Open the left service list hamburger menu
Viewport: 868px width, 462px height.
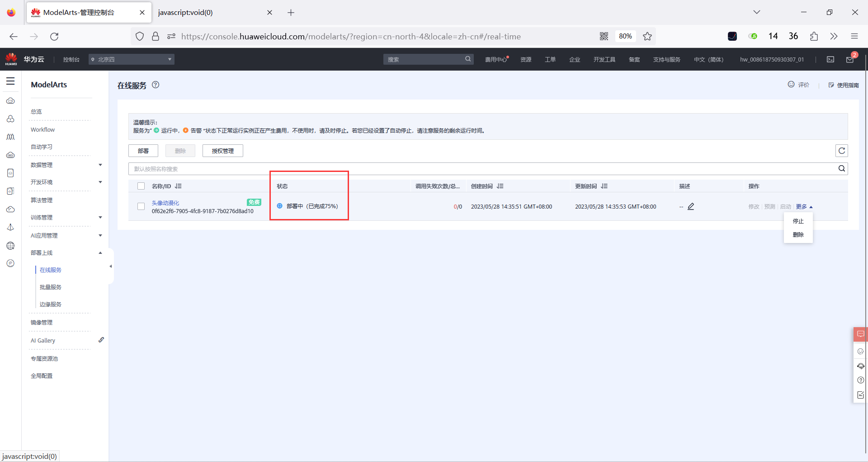click(10, 81)
